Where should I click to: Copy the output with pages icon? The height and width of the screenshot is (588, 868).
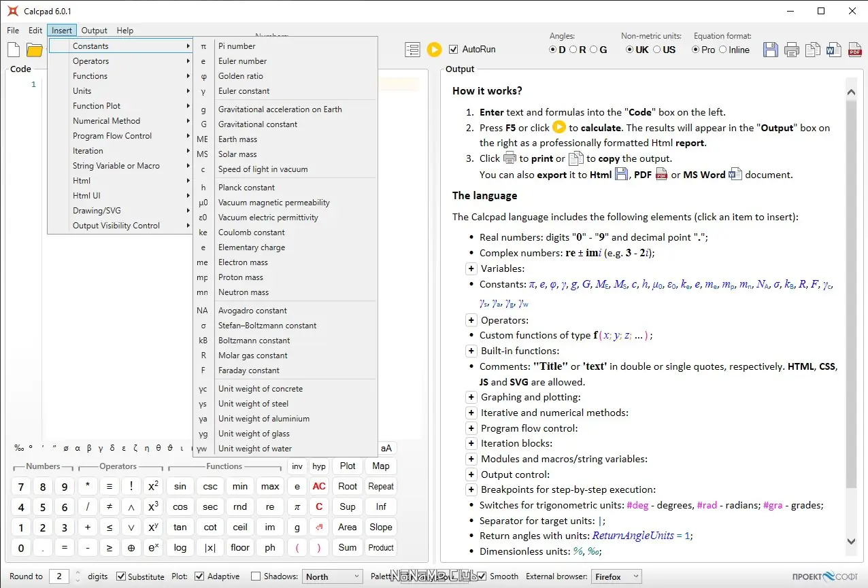click(x=813, y=50)
